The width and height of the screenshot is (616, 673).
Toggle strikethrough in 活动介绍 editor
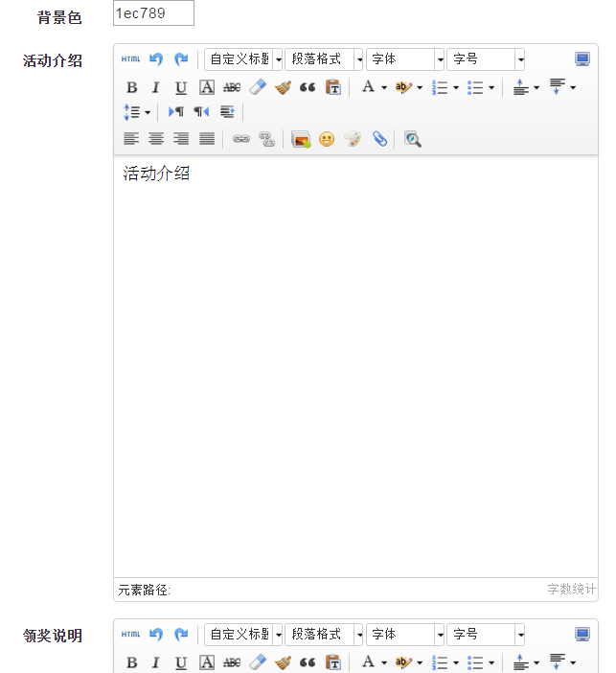[x=232, y=87]
